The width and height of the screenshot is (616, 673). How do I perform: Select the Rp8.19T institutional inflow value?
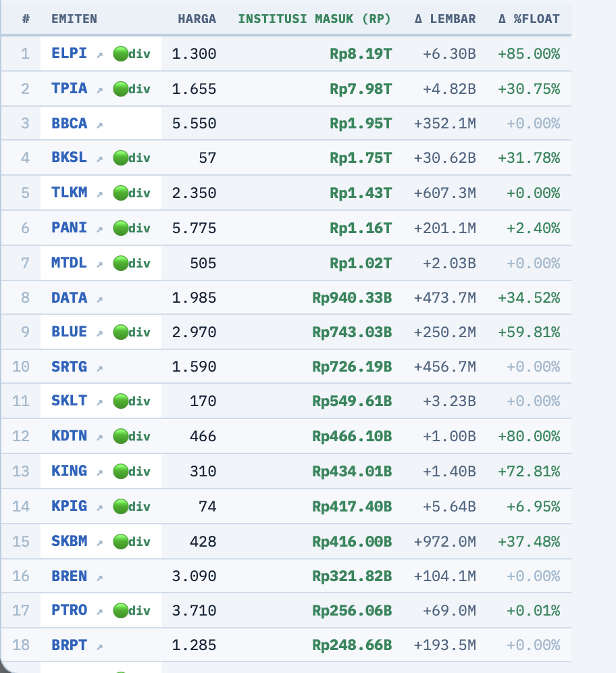361,54
